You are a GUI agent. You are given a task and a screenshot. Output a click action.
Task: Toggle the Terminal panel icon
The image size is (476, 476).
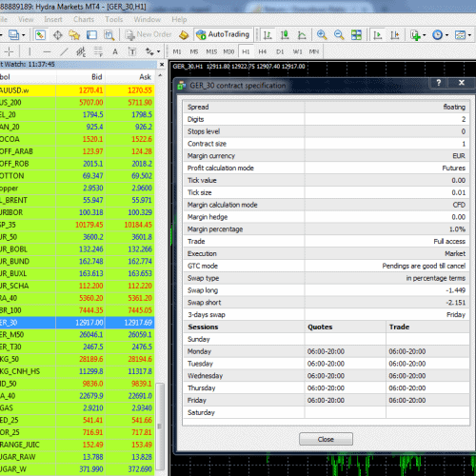click(91, 35)
